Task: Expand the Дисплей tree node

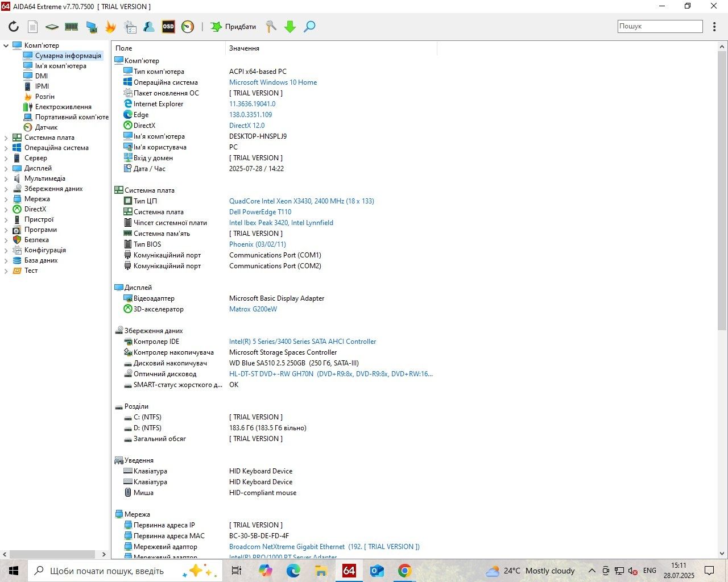Action: pos(6,168)
